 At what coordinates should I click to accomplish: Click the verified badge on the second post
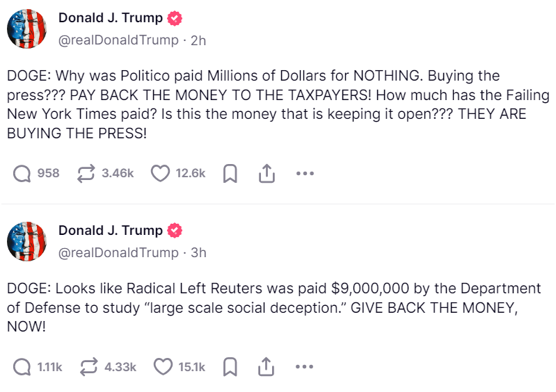pos(176,231)
